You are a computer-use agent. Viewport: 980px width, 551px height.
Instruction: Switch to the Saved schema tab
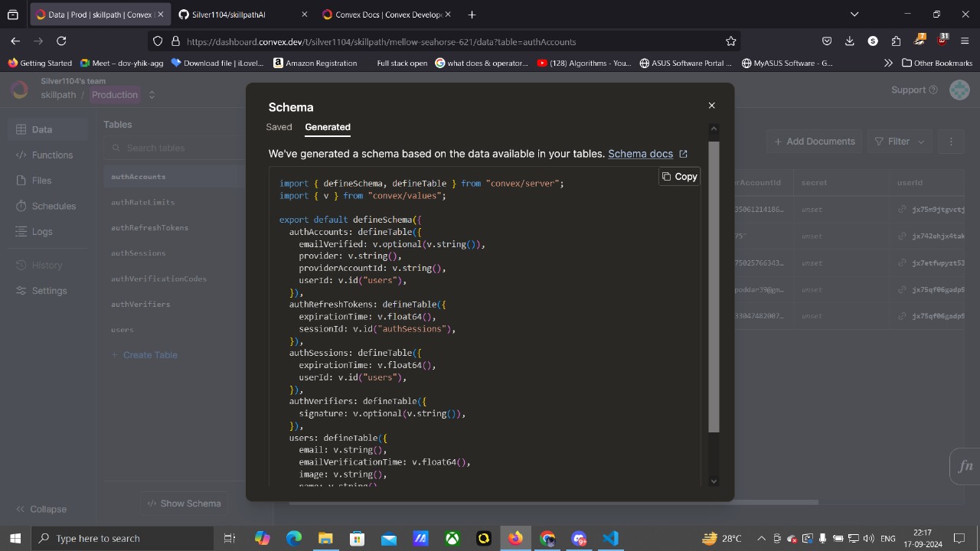[x=279, y=127]
